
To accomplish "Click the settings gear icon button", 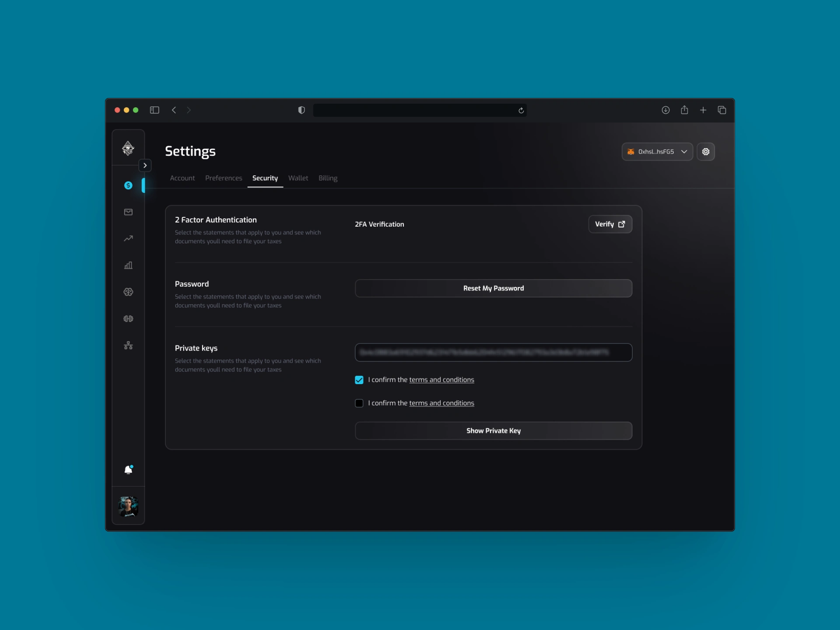I will pyautogui.click(x=706, y=152).
